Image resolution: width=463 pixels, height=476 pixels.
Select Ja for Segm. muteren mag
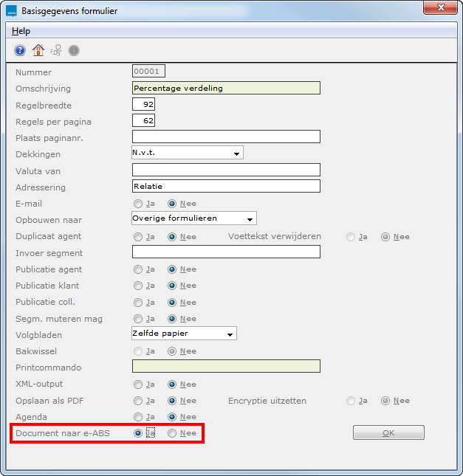tap(138, 319)
